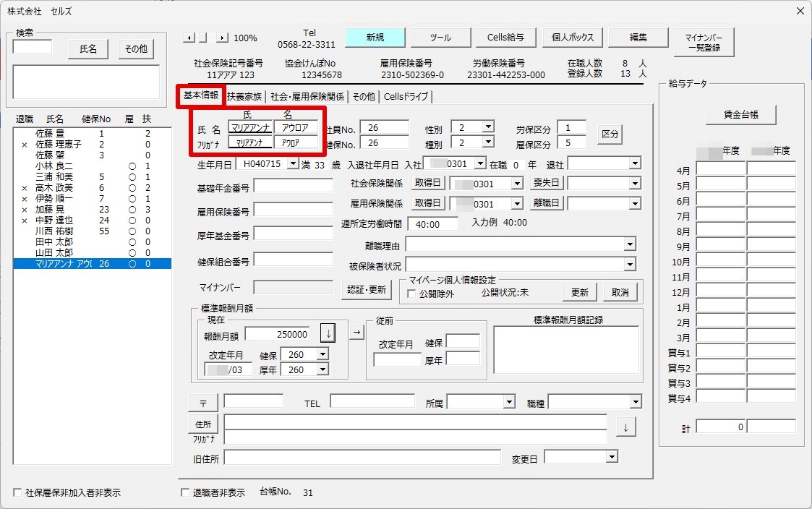Click the その他 search button
812x509 pixels.
pyautogui.click(x=136, y=48)
